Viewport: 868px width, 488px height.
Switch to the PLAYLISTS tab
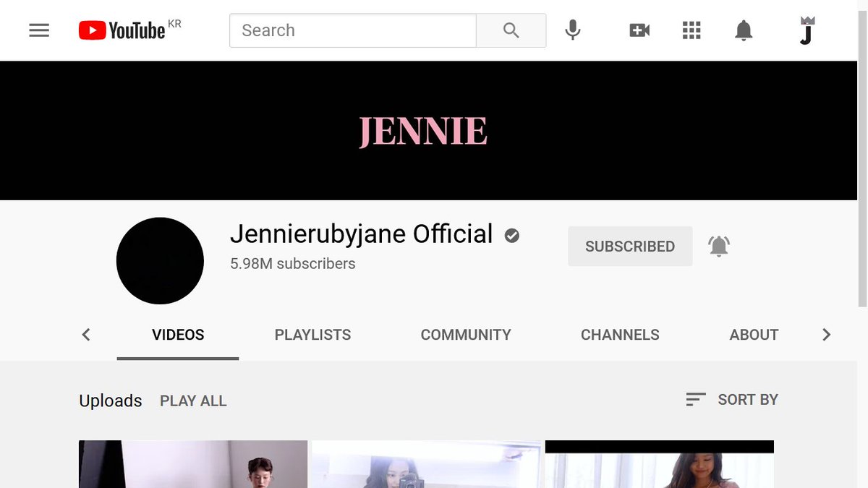point(312,335)
